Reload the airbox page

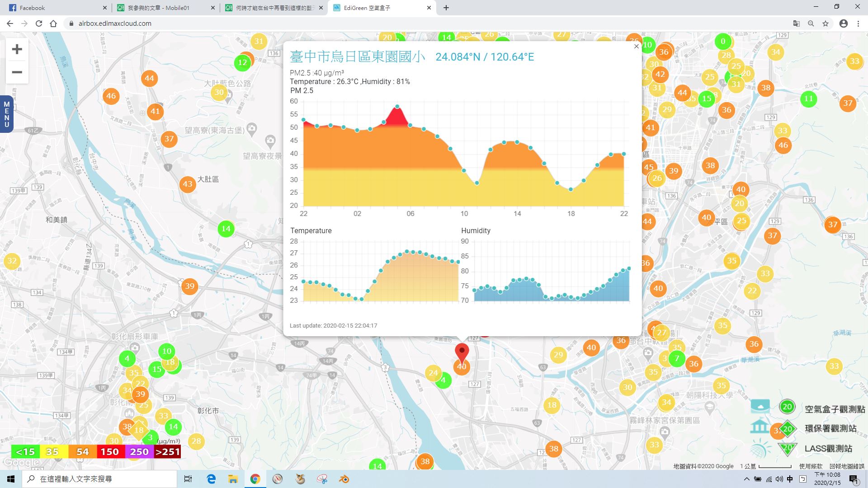[x=39, y=23]
